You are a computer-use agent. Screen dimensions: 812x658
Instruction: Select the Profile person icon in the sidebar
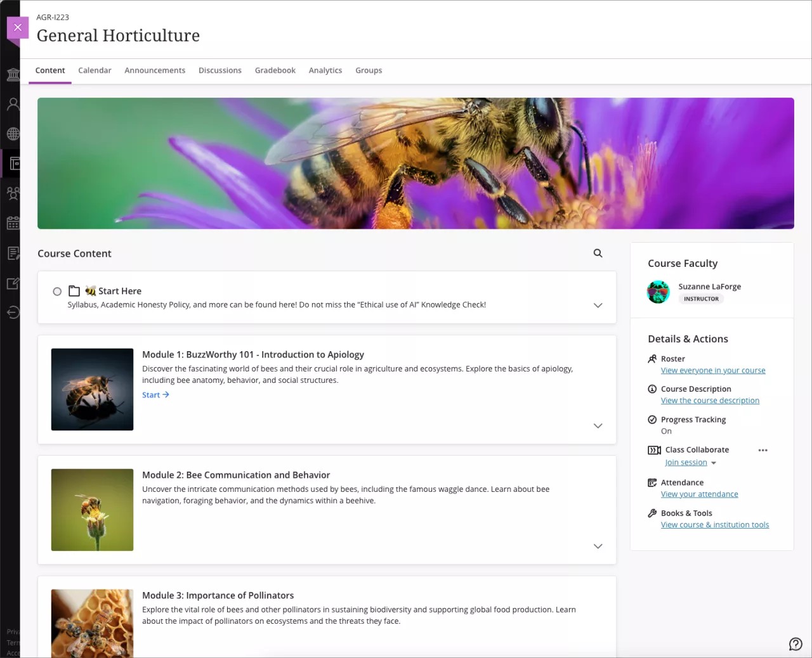click(x=13, y=103)
